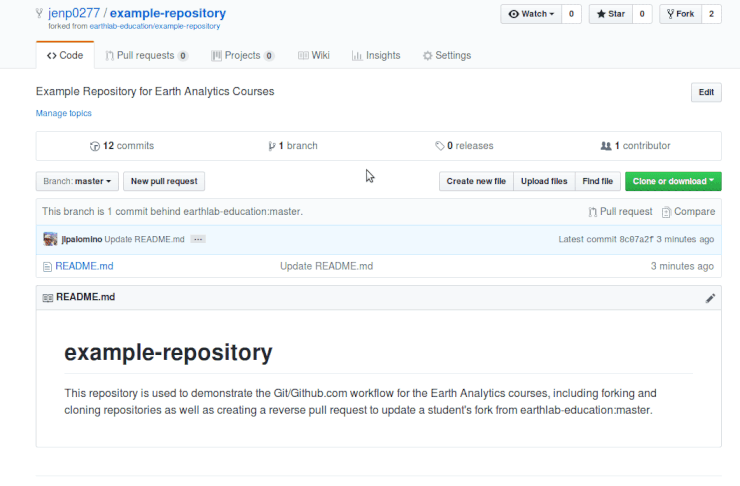Switch to the Pull requests tab
The height and width of the screenshot is (486, 740).
click(146, 55)
